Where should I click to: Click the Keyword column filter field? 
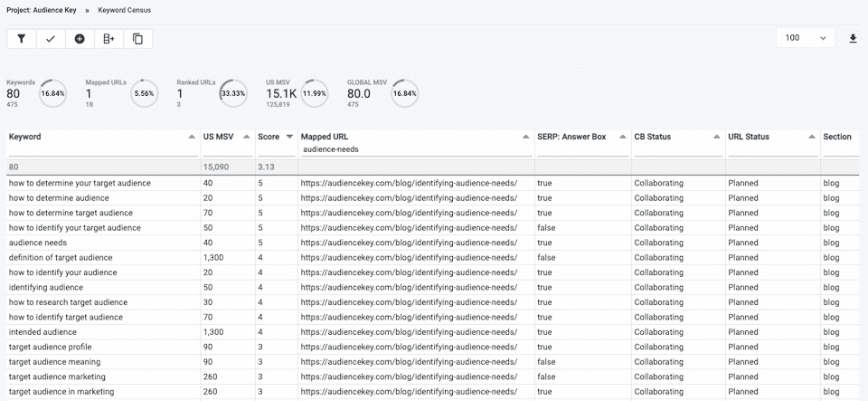click(x=102, y=149)
